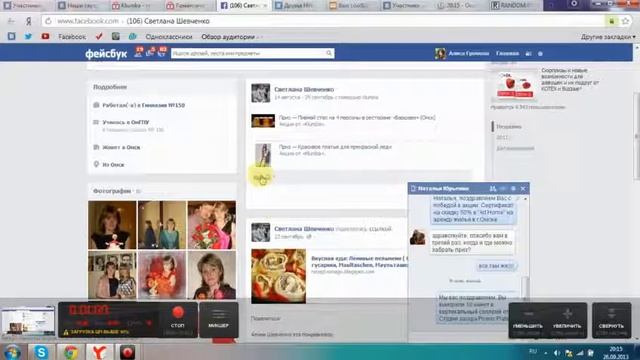The height and width of the screenshot is (360, 640).
Task: Open the photo with red roses bouquet
Action: click(212, 225)
